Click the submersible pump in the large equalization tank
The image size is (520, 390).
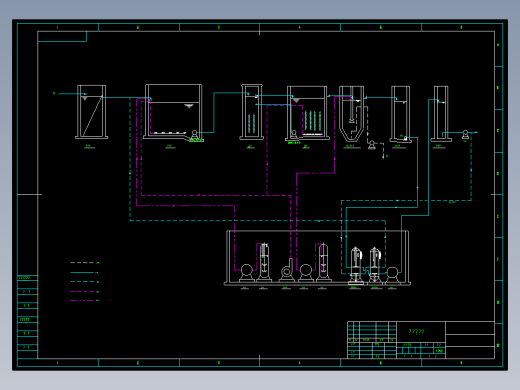[194, 135]
